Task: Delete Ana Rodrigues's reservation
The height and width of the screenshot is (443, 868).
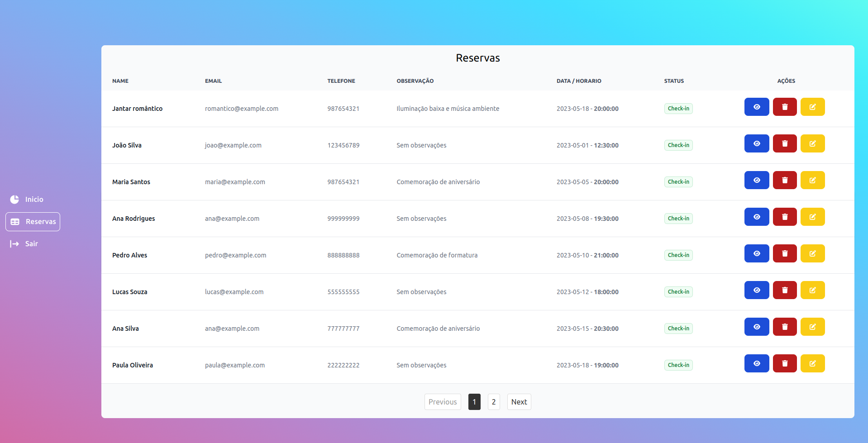Action: (x=785, y=217)
